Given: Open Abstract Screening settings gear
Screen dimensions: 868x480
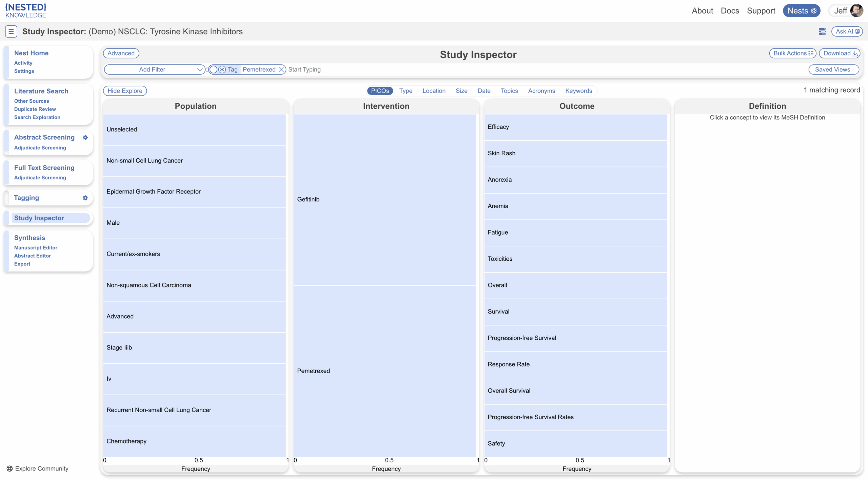Looking at the screenshot, I should (x=85, y=137).
